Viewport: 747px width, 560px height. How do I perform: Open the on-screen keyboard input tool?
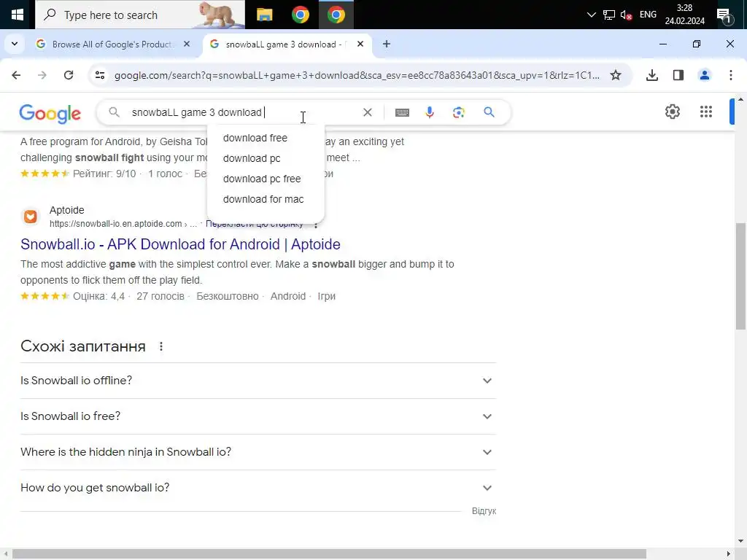(402, 112)
